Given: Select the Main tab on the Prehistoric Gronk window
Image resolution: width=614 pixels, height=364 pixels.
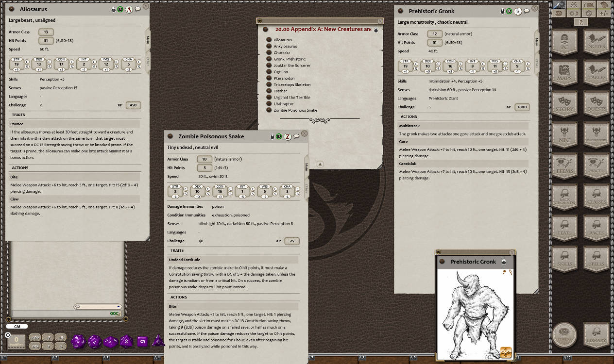Looking at the screenshot, I should 535,41.
